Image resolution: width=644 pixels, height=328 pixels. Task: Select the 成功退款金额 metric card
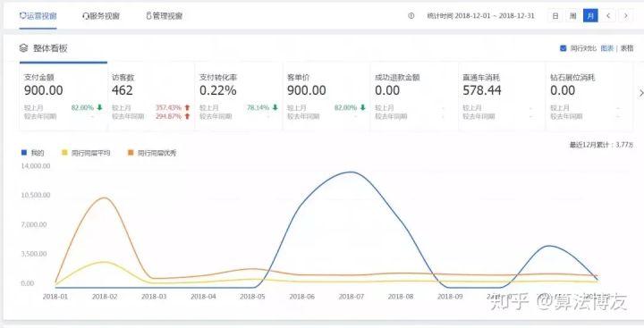tap(414, 97)
